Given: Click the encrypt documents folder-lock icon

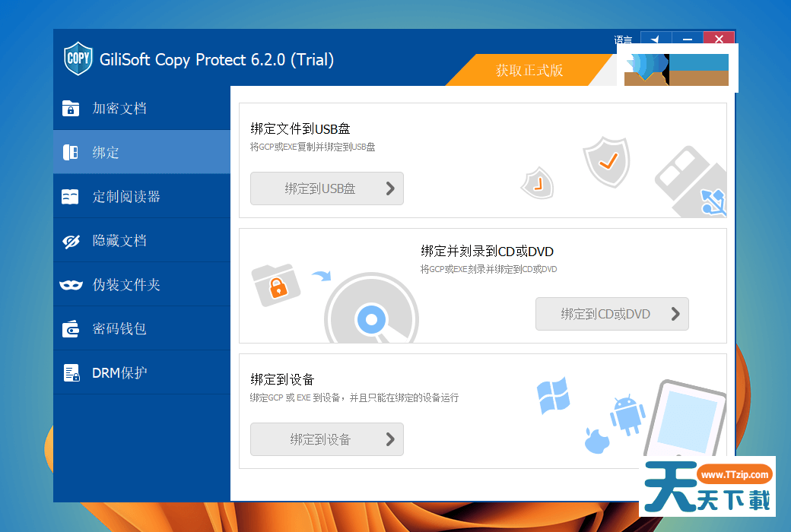Looking at the screenshot, I should [71, 108].
